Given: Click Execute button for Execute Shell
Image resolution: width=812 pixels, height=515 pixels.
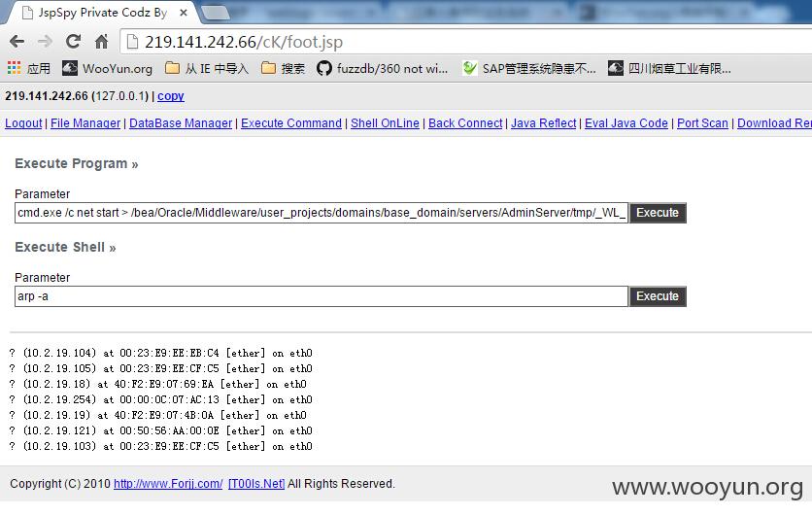Looking at the screenshot, I should tap(658, 296).
